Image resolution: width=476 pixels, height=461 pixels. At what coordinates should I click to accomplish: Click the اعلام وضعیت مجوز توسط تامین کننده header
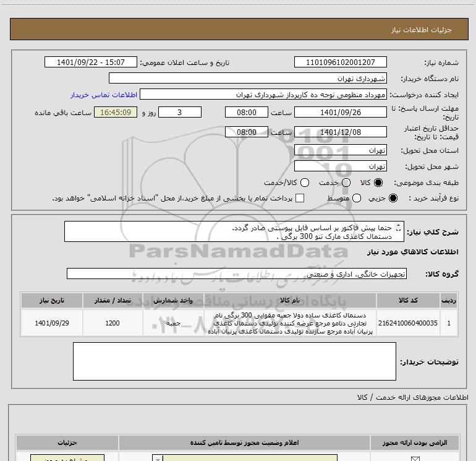tap(244, 442)
